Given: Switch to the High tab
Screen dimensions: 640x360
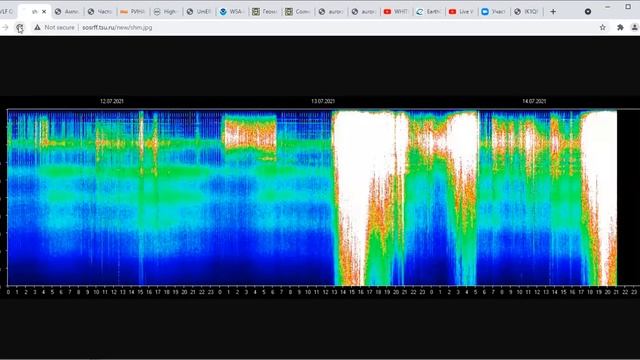Looking at the screenshot, I should point(166,12).
